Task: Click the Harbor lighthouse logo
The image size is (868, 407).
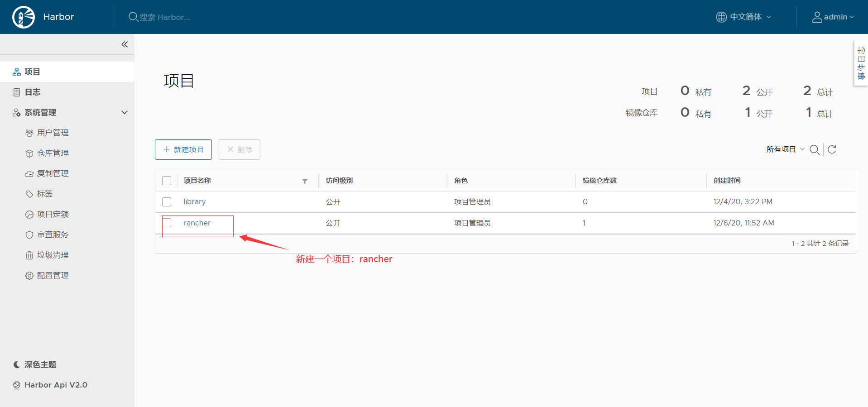Action: pyautogui.click(x=24, y=17)
